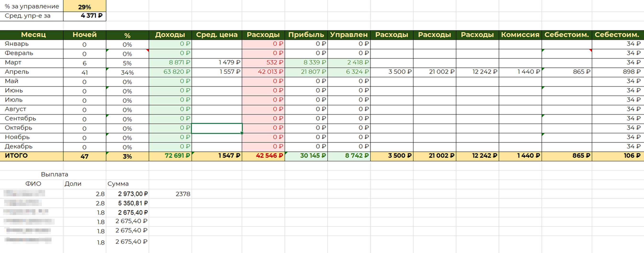644x253 pixels.
Task: Select the 'Январь' row label
Action: pyautogui.click(x=31, y=44)
